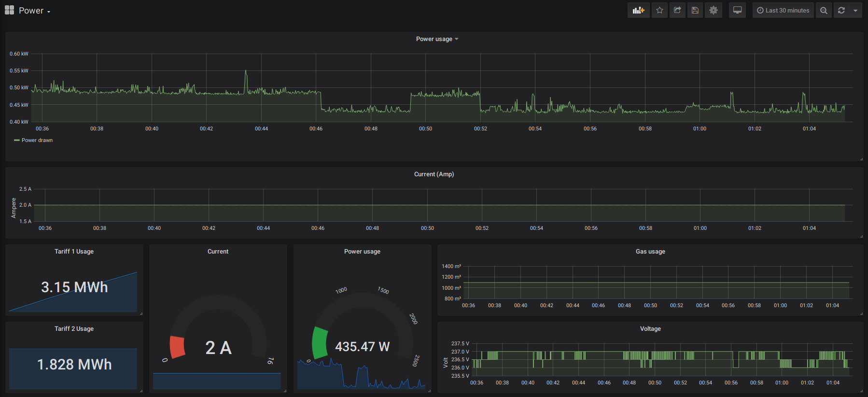Save the dashboard with the floppy icon
Screen dimensions: 868x397
(695, 10)
